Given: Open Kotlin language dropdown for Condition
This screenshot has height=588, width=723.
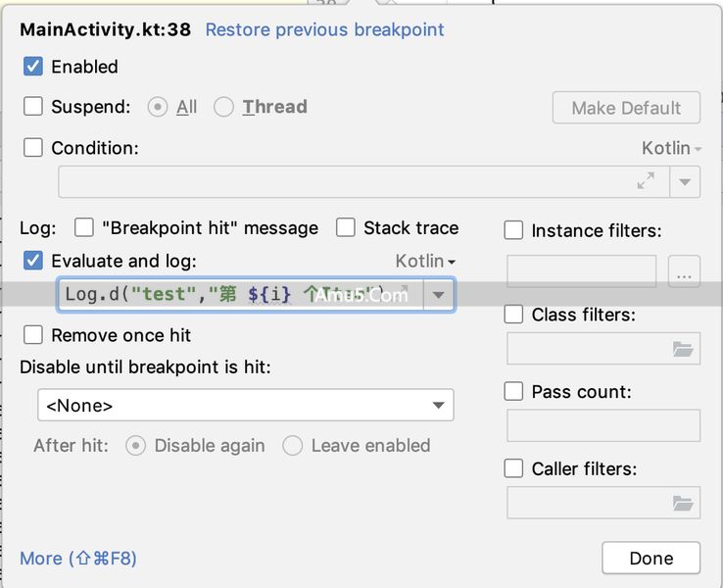Looking at the screenshot, I should click(671, 149).
